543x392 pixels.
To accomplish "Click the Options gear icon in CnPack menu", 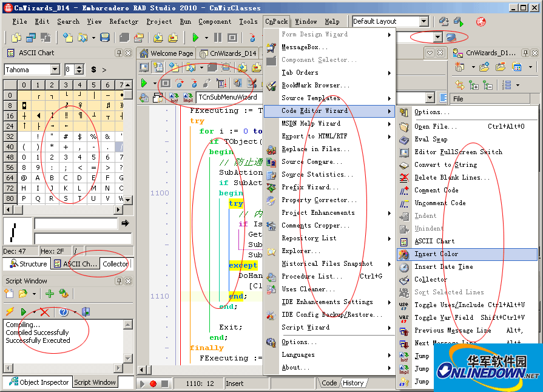I will [x=272, y=342].
